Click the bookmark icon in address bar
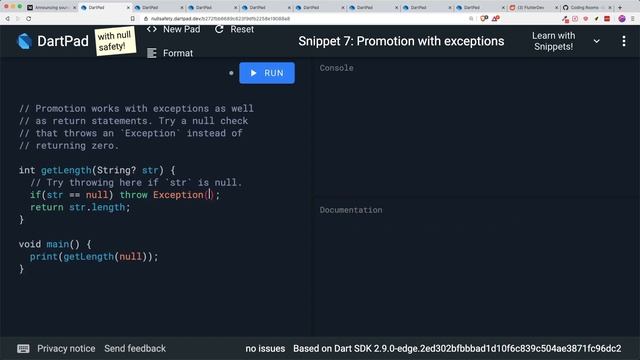640x360 pixels. click(x=133, y=19)
